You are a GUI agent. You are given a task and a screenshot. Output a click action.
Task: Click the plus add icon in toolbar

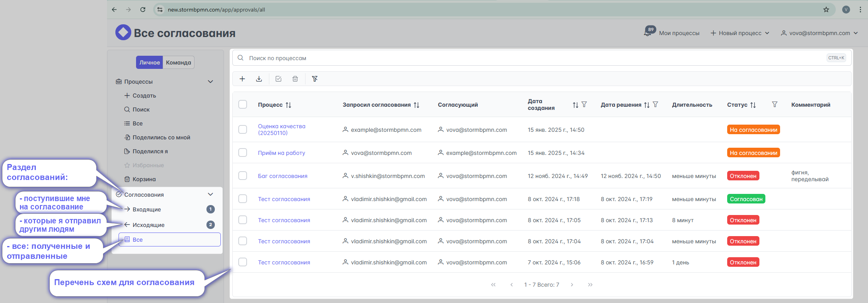coord(242,79)
